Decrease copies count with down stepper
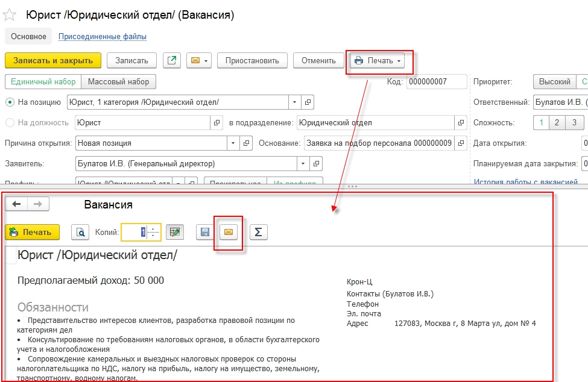 [153, 236]
